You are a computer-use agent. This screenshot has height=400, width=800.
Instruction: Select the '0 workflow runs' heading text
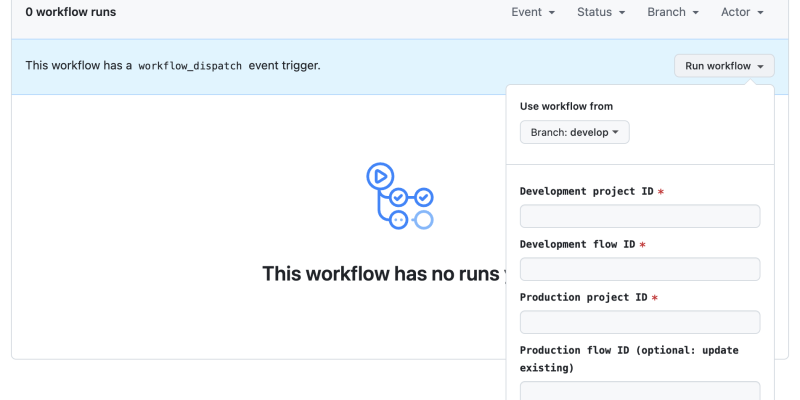pyautogui.click(x=71, y=12)
